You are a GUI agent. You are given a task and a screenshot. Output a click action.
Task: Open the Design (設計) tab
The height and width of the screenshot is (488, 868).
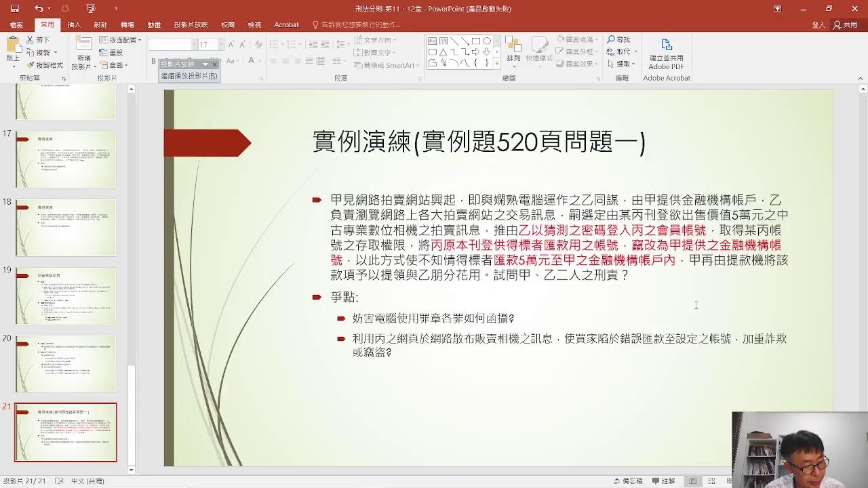(100, 24)
